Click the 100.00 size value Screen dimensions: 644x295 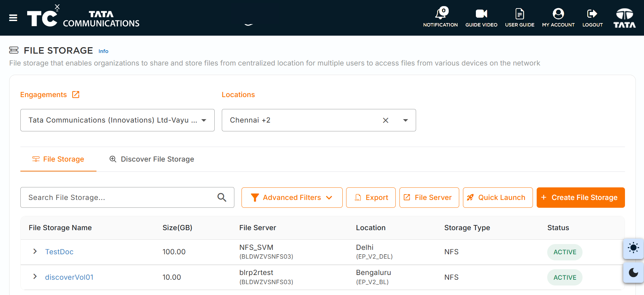[174, 252]
